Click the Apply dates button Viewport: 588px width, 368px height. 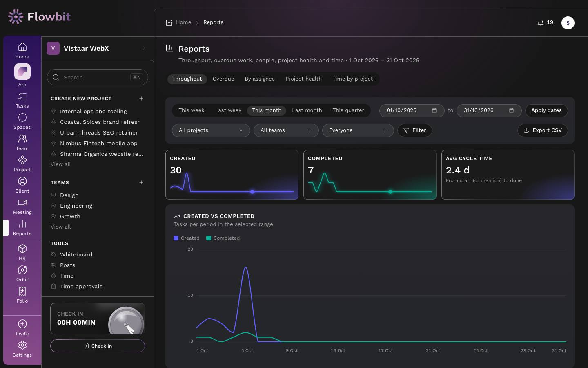546,110
